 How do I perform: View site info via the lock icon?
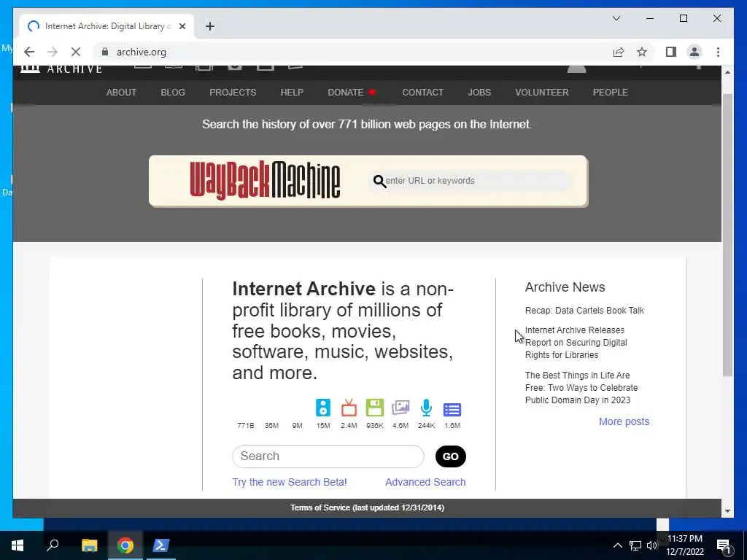(x=105, y=52)
